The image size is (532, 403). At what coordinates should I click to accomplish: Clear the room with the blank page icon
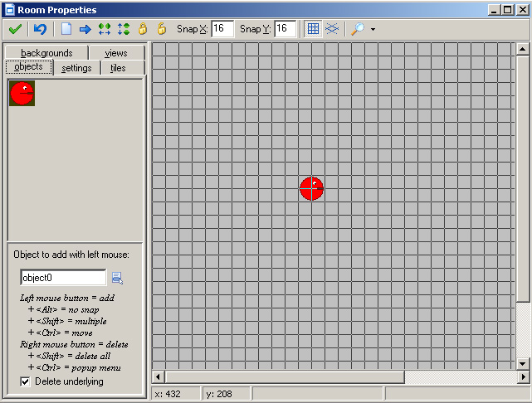pyautogui.click(x=66, y=29)
